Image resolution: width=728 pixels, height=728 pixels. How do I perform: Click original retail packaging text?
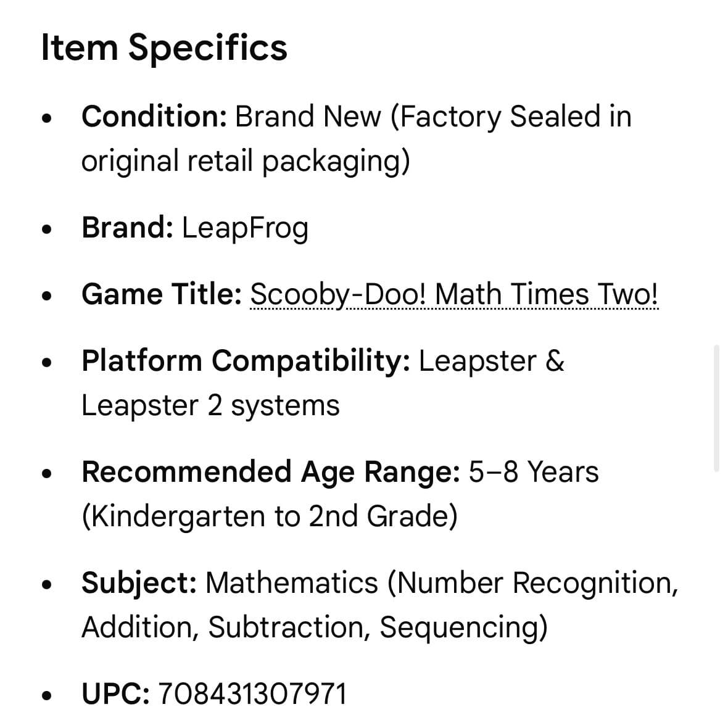pos(246,161)
